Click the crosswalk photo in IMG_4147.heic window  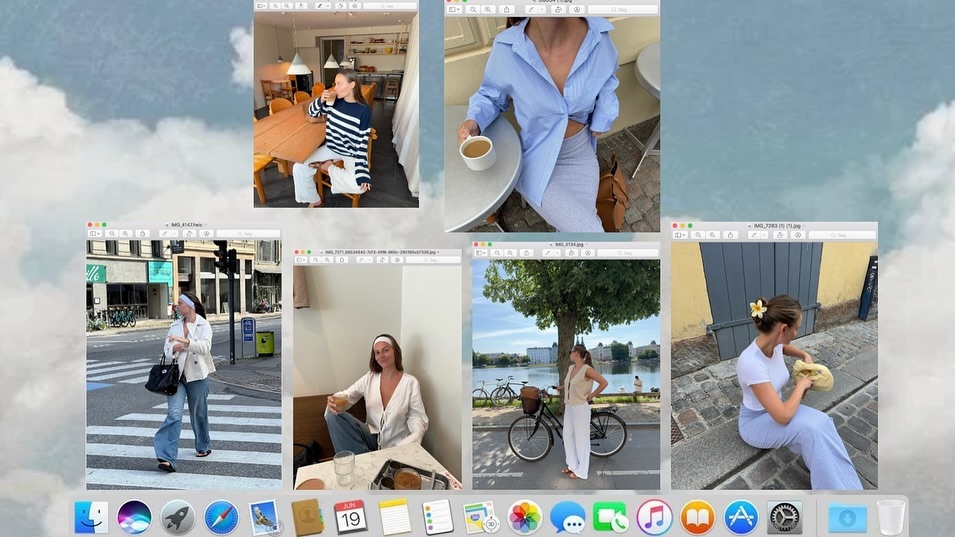point(183,365)
